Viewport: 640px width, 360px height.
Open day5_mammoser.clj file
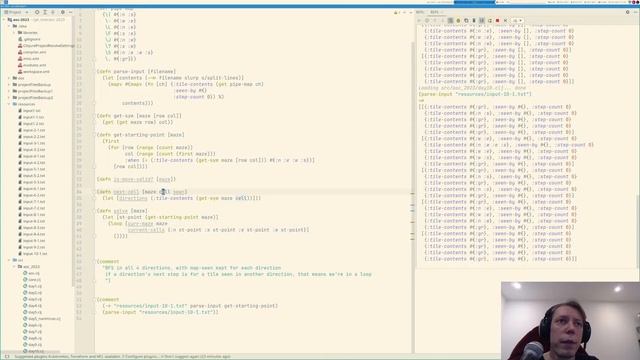[42, 318]
